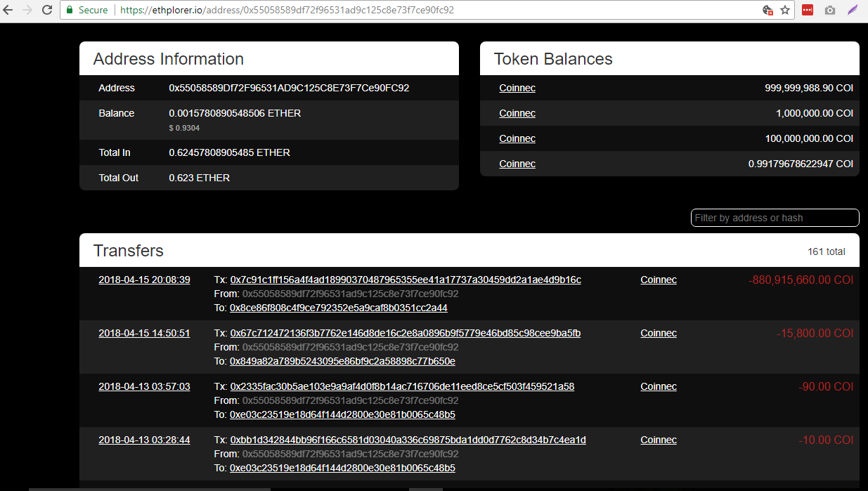Screen dimensions: 868x491
Task: Open transfer dated 2018-04-15 20:08:39
Action: (144, 280)
